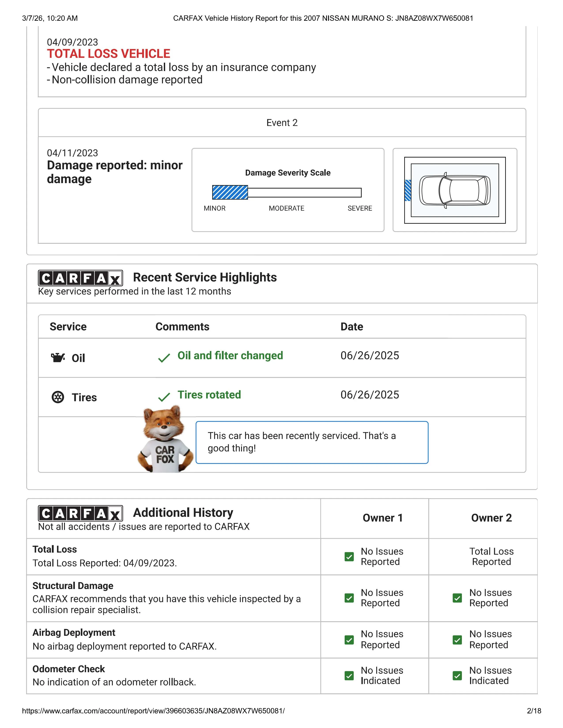Click the Event 2 section header
This screenshot has height=728, width=563.
[282, 123]
